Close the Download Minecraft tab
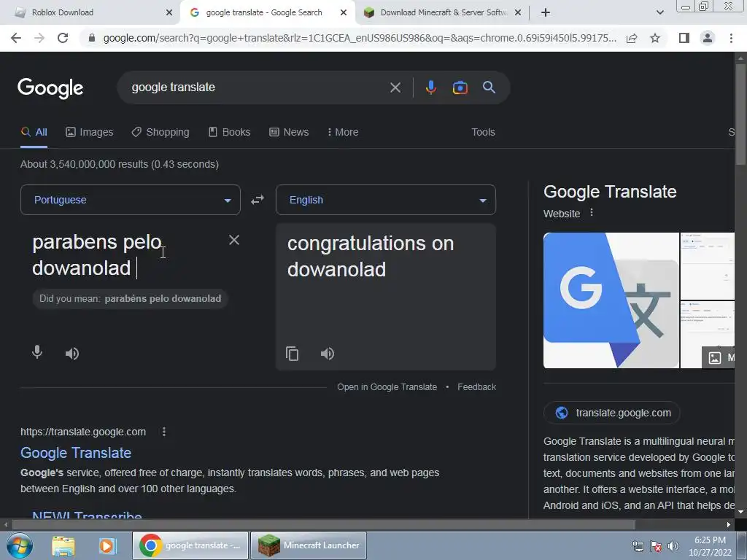The width and height of the screenshot is (747, 560). [x=518, y=12]
